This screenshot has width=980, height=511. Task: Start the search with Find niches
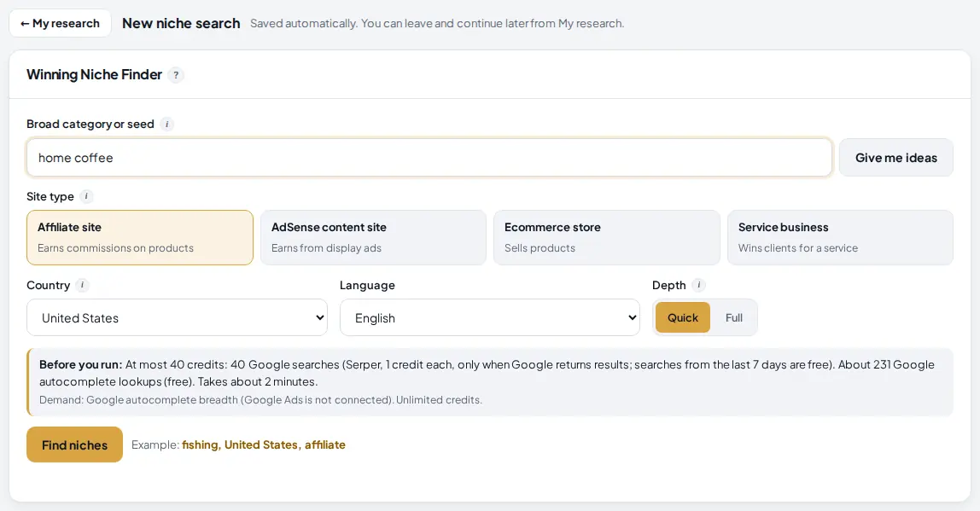(74, 444)
